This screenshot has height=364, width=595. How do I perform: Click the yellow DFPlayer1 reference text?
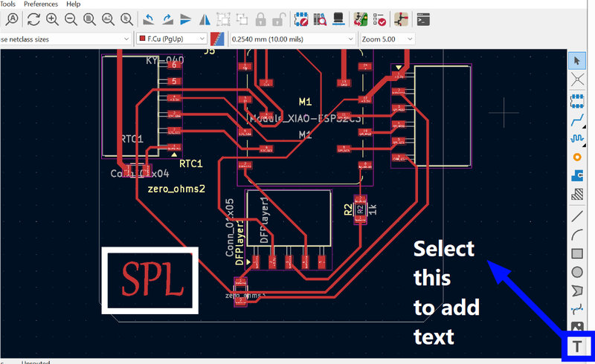pyautogui.click(x=239, y=242)
